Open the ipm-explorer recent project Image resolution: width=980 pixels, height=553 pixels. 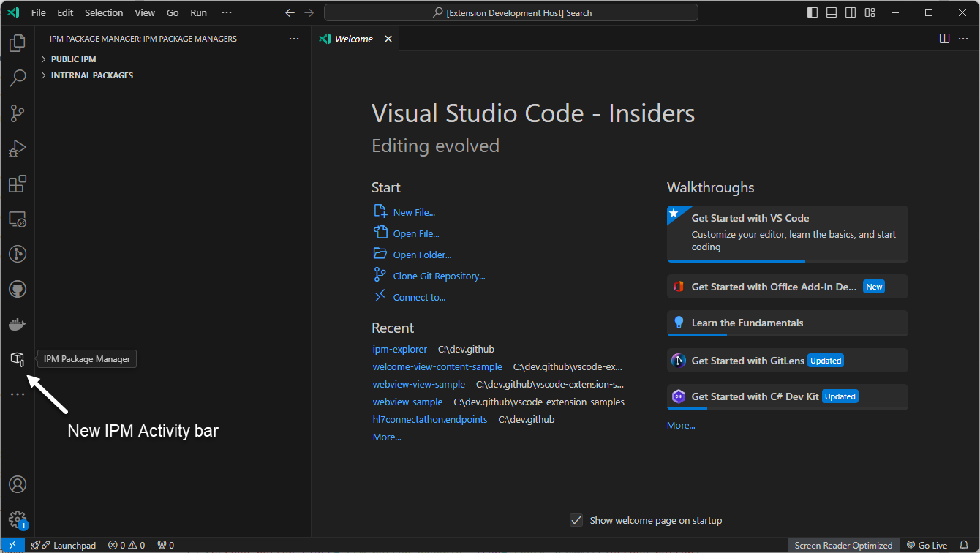399,349
